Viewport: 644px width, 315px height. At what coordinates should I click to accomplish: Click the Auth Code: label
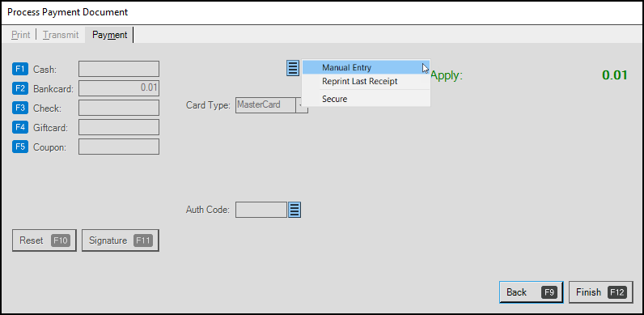click(208, 211)
